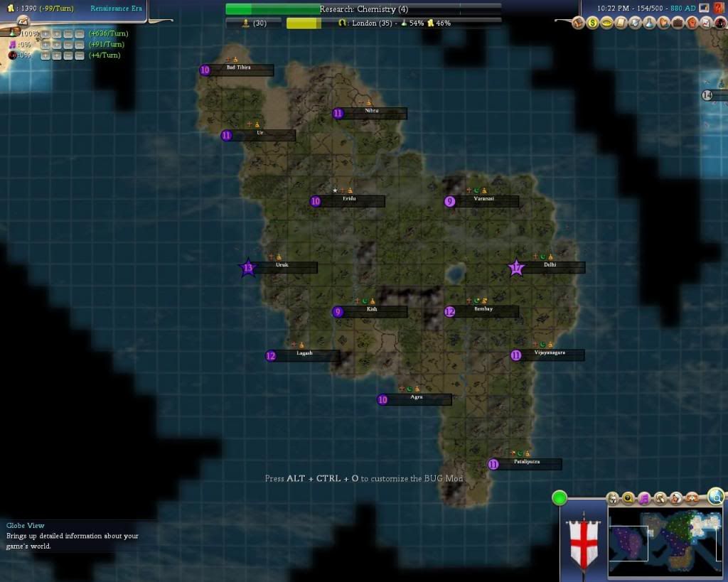This screenshot has height=582, width=728.
Task: Open the Foreign Advisor scroll icon
Action: (x=621, y=22)
